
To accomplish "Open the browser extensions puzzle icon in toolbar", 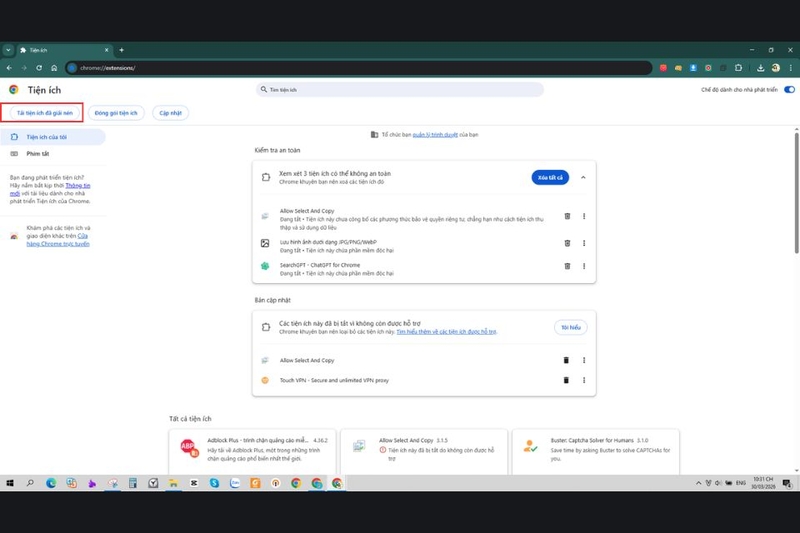I will point(738,68).
